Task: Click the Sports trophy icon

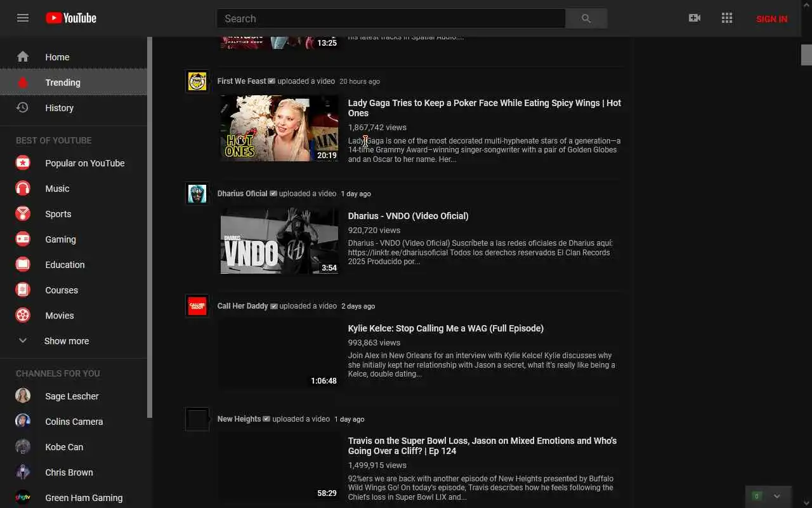Action: [23, 214]
